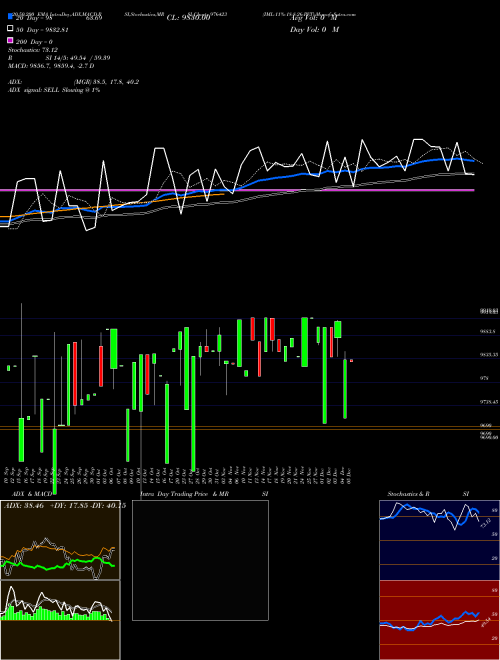
Task: Click the 'SI 14/3: 49.54 / 59.39' value
Action: point(77,58)
